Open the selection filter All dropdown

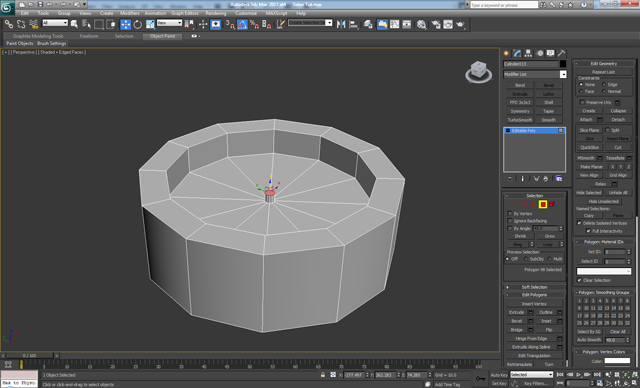pos(55,23)
